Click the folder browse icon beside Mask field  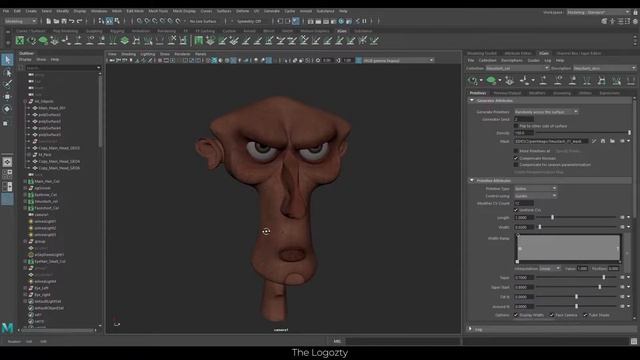pos(612,141)
